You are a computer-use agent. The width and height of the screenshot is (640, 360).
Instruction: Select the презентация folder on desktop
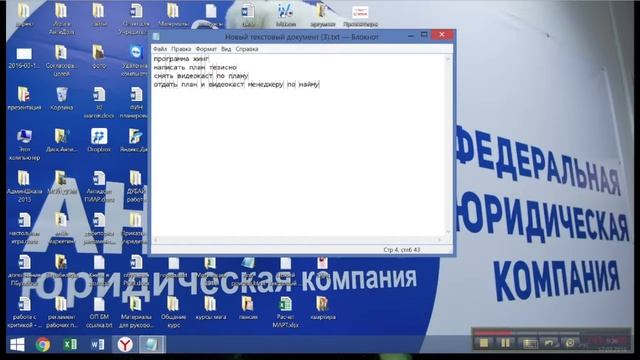[24, 99]
